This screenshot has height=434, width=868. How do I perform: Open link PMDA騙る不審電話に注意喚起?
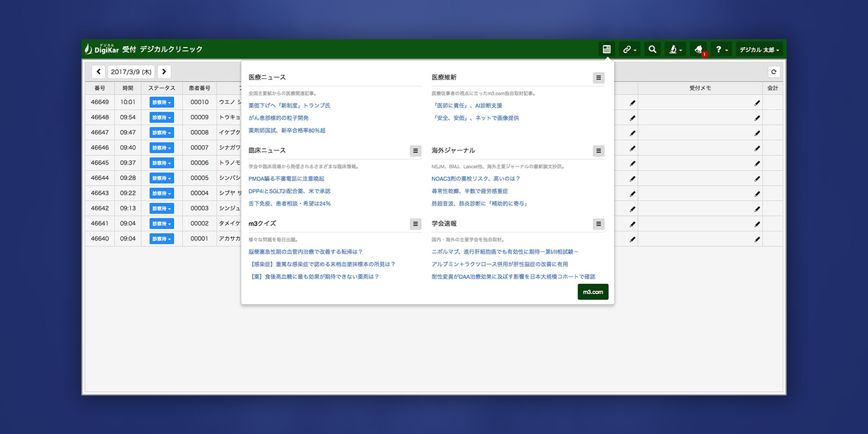pyautogui.click(x=286, y=178)
